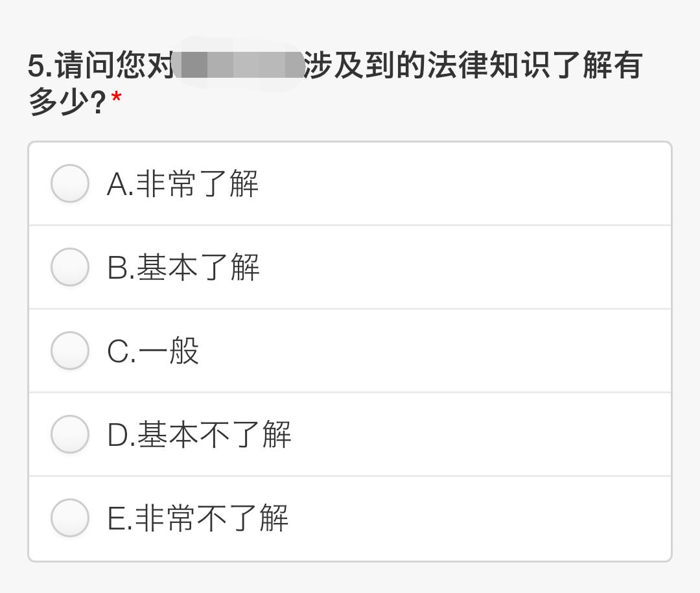The width and height of the screenshot is (700, 593).
Task: Select the B.基本了解 radio button
Action: (69, 267)
